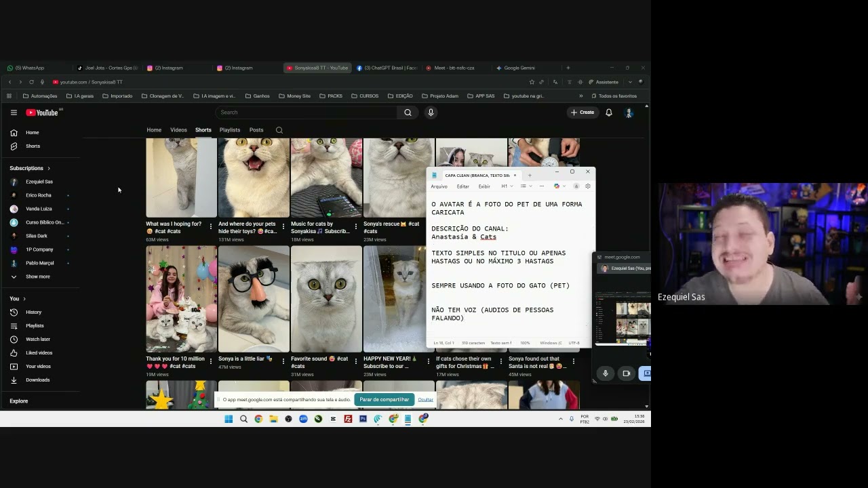
Task: Click the browser address bar
Action: pyautogui.click(x=285, y=82)
